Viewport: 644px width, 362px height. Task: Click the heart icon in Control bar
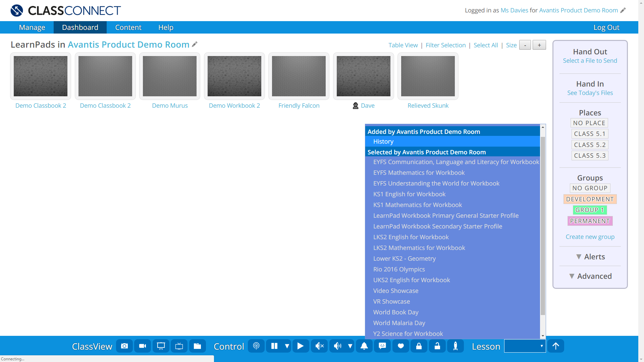pos(401,346)
